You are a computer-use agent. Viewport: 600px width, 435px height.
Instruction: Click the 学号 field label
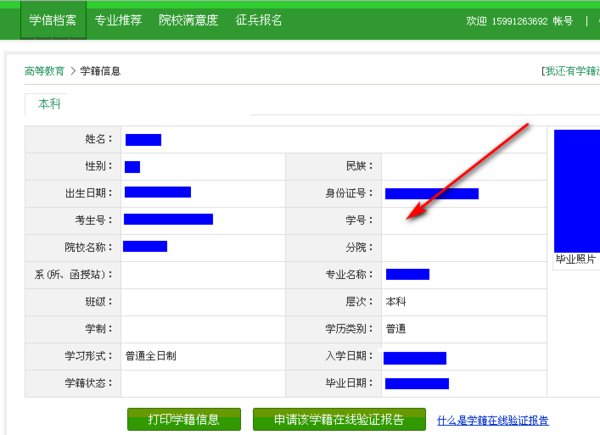[359, 220]
